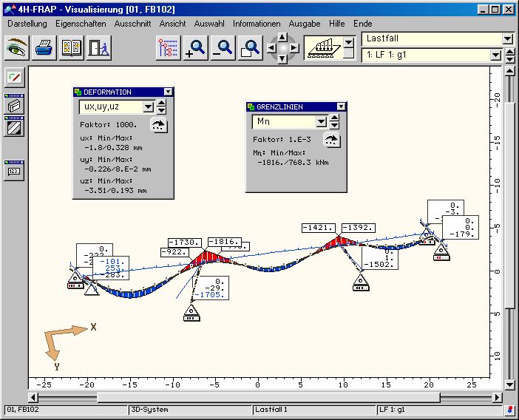
Task: Open the book documentation icon
Action: (x=72, y=48)
